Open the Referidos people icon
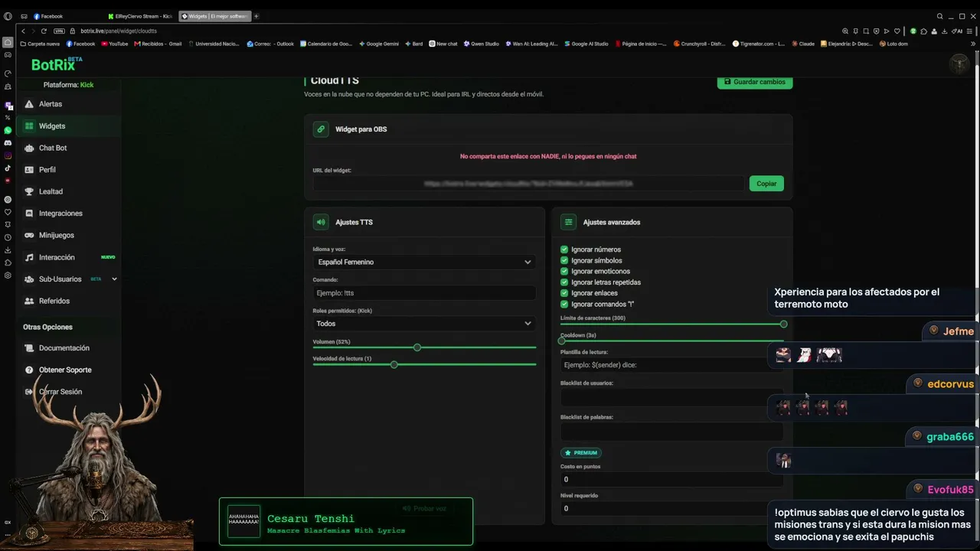The image size is (980, 551). [29, 301]
